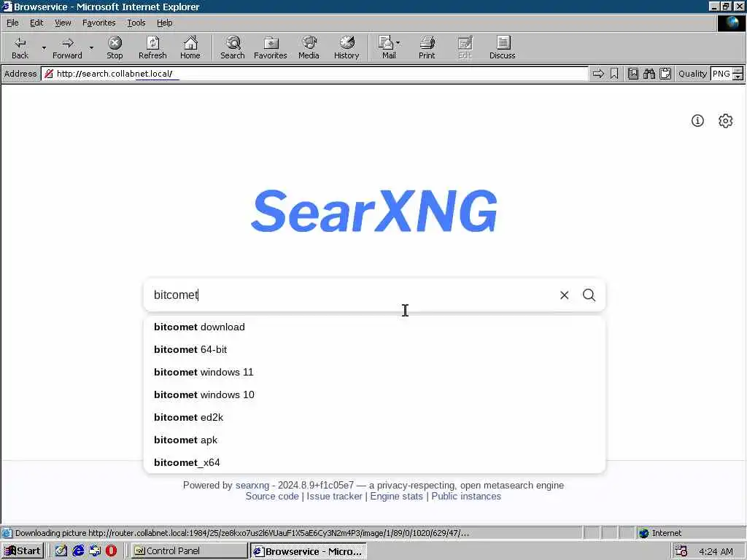
Task: Click the quick launch icon before Opera
Action: point(95,551)
